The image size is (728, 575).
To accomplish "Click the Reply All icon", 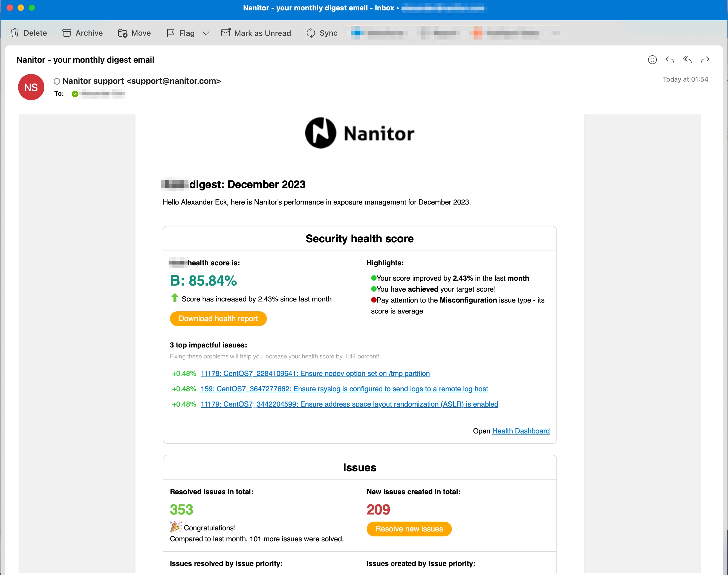I will [687, 60].
